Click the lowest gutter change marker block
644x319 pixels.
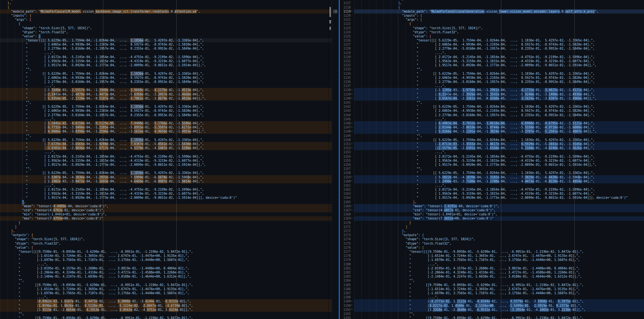[330, 28]
